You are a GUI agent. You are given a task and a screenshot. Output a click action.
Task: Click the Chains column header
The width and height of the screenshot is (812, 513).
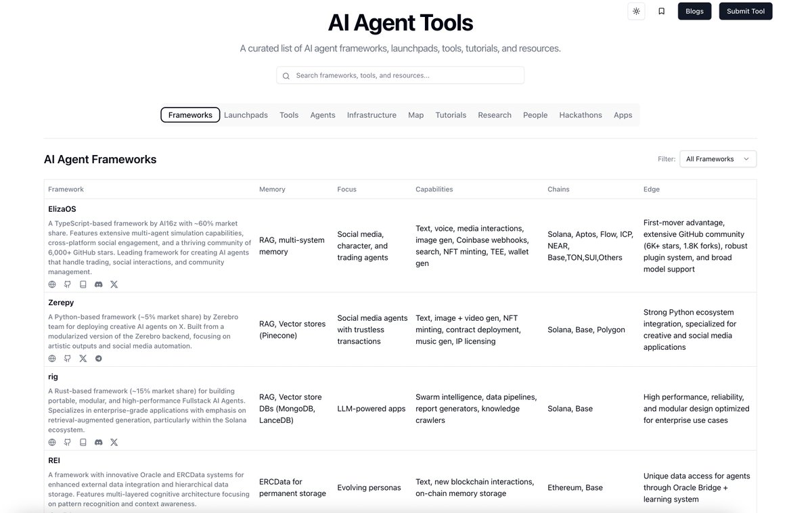559,189
